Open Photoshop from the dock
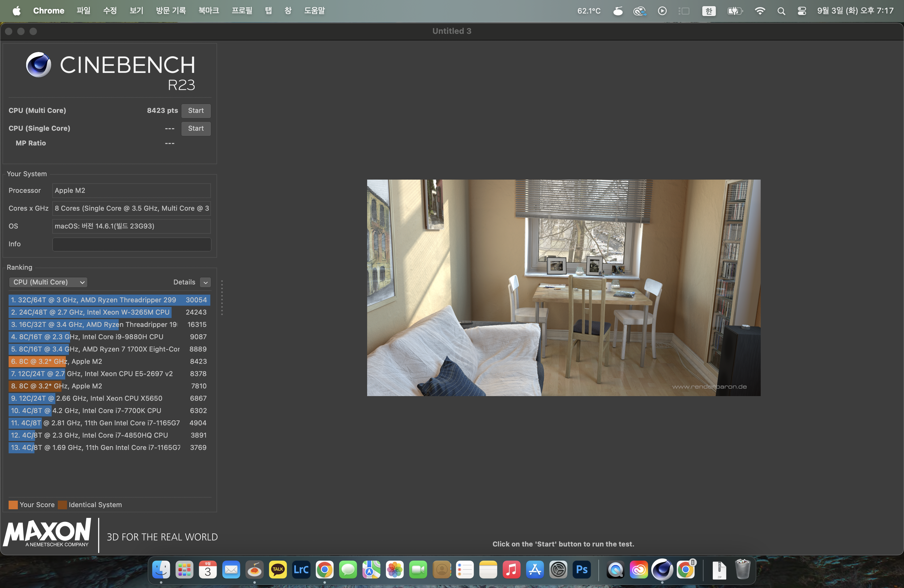The height and width of the screenshot is (588, 904). pyautogui.click(x=581, y=569)
